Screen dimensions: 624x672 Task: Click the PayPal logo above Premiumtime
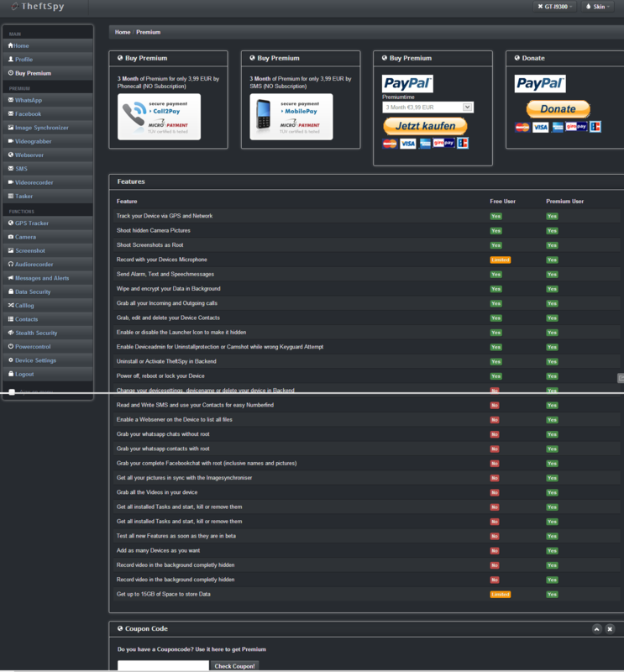pyautogui.click(x=407, y=83)
